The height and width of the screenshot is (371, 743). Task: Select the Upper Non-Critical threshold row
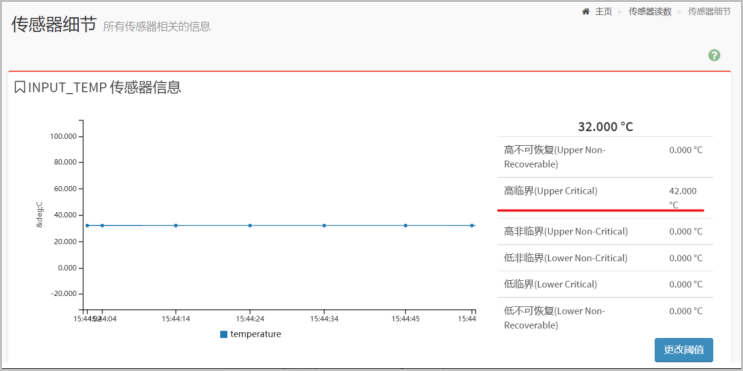click(x=606, y=231)
